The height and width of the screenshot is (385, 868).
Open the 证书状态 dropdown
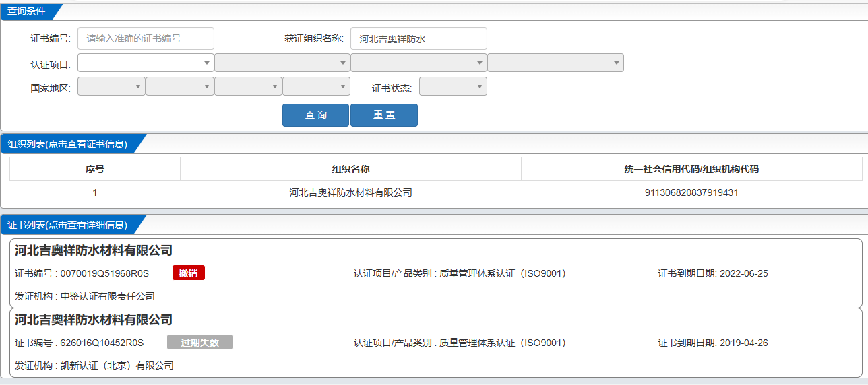453,86
